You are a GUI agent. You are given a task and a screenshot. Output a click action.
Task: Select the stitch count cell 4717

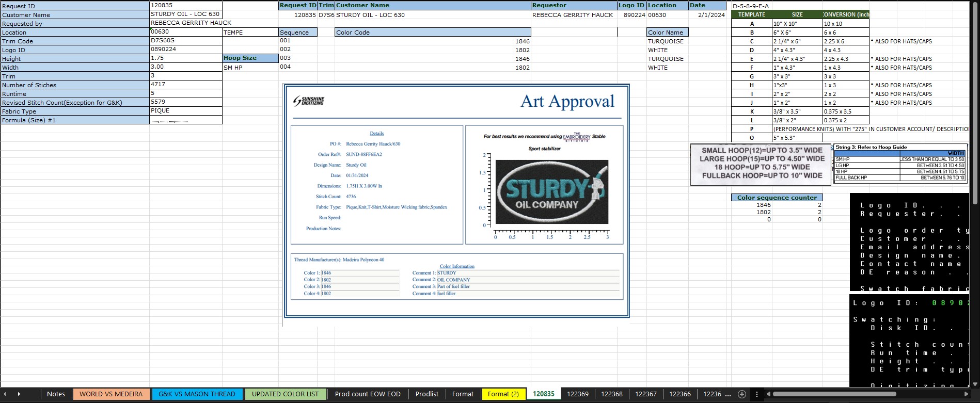click(186, 84)
